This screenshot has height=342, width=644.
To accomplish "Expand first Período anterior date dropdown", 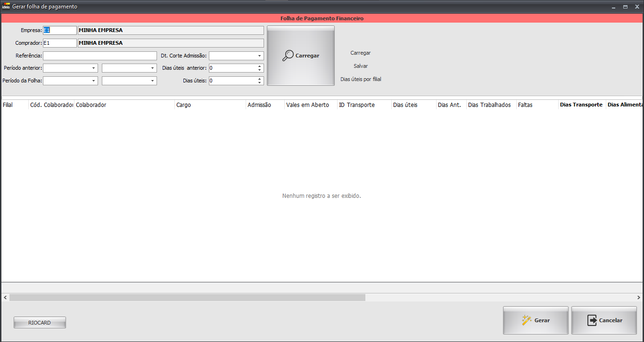I will click(93, 68).
